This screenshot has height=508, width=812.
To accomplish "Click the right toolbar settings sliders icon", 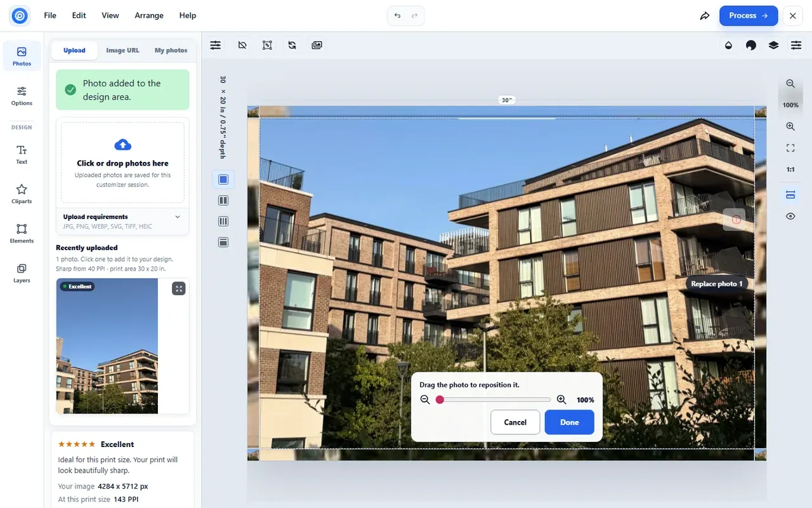I will click(x=796, y=45).
